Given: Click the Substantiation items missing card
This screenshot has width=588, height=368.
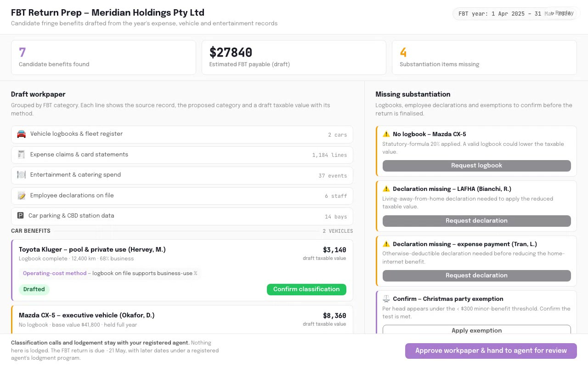Looking at the screenshot, I should coord(484,57).
